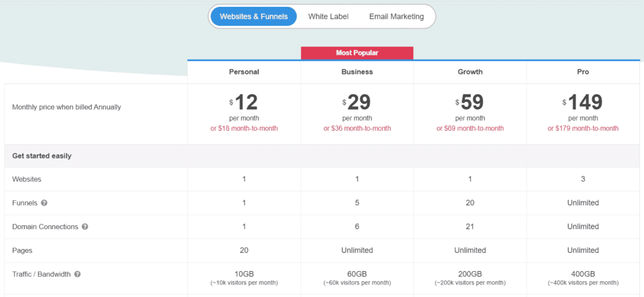Screen dimensions: 644x297
Task: Select the Growth plan header
Action: [x=470, y=72]
